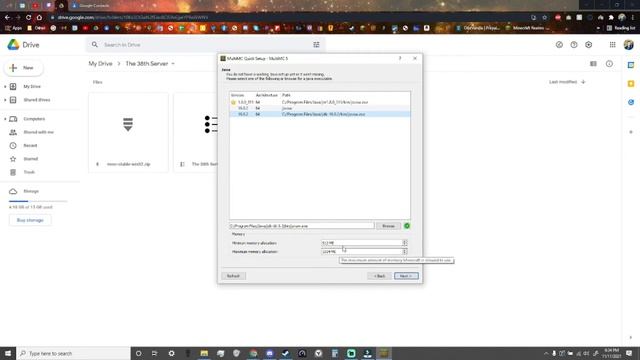Click the Drive search magnifier icon
The image size is (640, 360).
(95, 44)
